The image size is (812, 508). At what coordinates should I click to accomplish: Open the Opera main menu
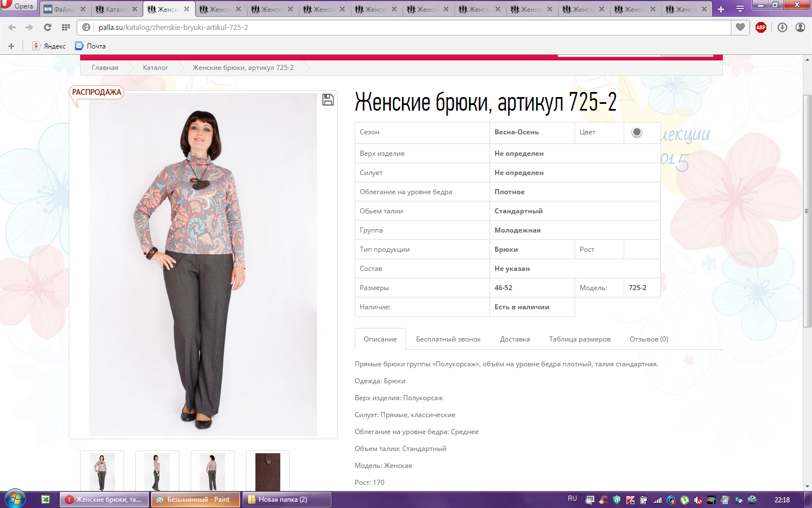[18, 6]
